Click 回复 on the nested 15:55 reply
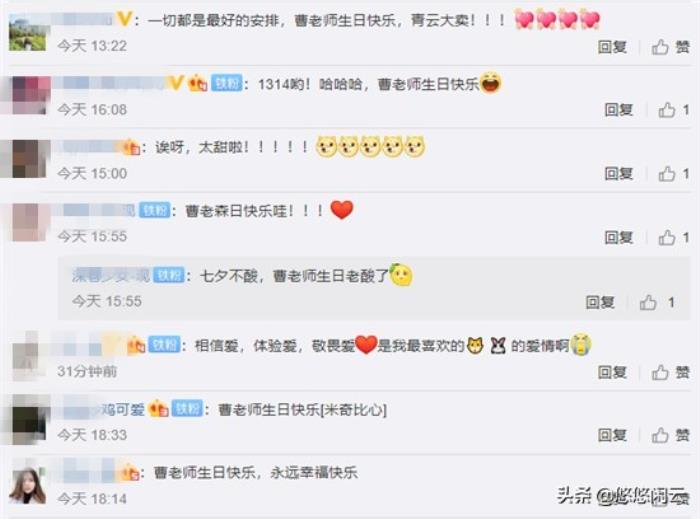This screenshot has width=700, height=519. point(600,303)
